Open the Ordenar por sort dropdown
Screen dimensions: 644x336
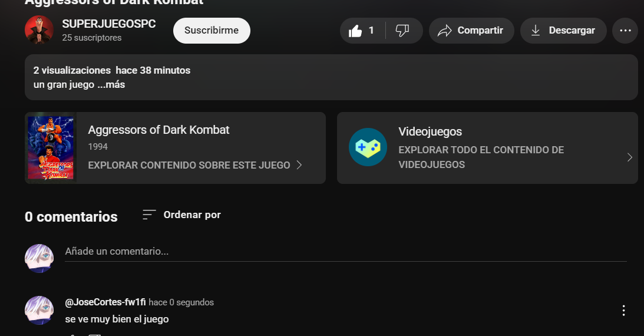pos(181,215)
